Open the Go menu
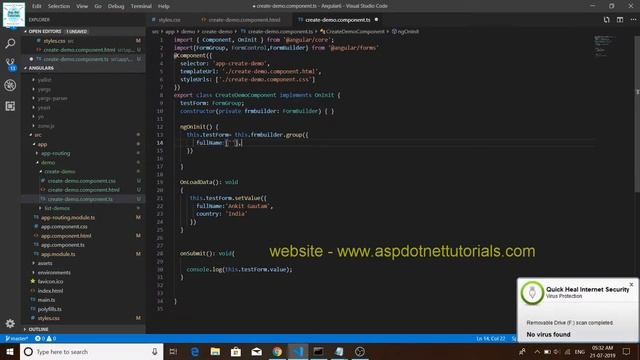The image size is (640, 360). pos(98,6)
